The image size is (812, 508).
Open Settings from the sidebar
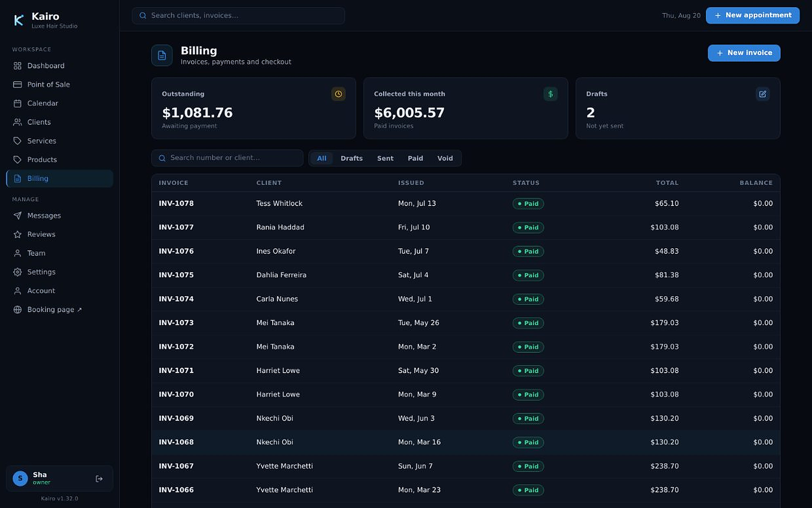coord(59,272)
